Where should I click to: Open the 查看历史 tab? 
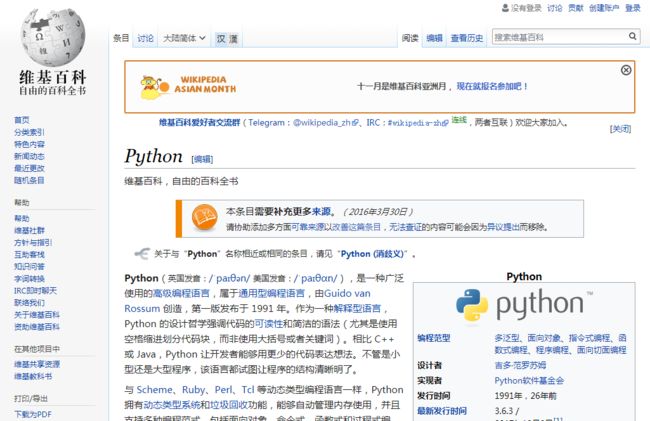click(x=467, y=38)
